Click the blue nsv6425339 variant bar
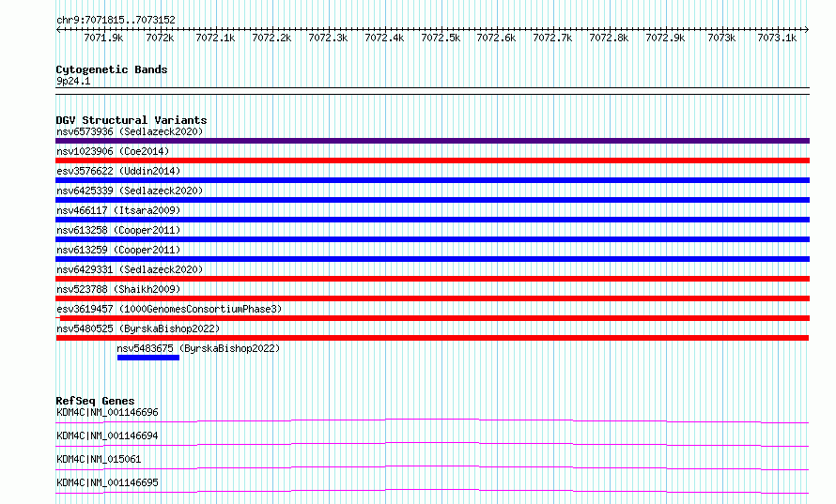Viewport: 836px width, 504px height. point(432,200)
